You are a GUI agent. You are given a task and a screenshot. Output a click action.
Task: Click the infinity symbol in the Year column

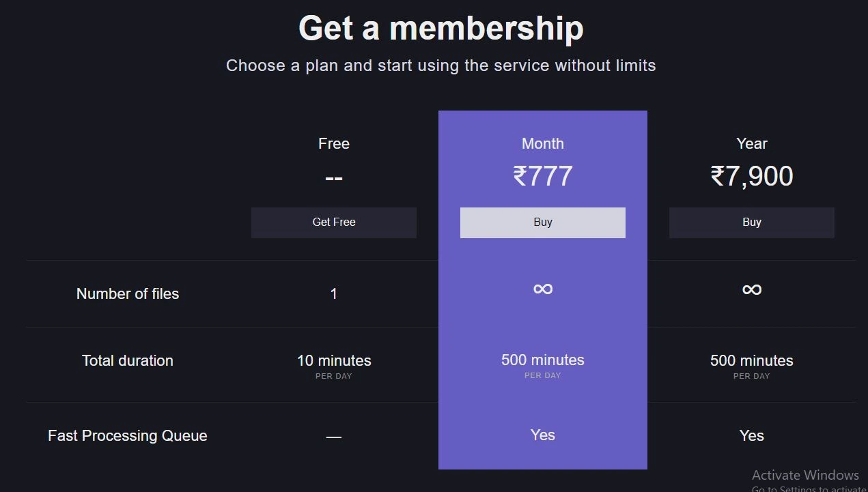pos(751,290)
